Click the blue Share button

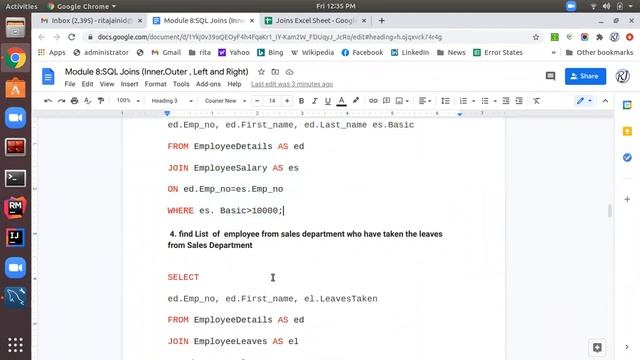[x=585, y=76]
